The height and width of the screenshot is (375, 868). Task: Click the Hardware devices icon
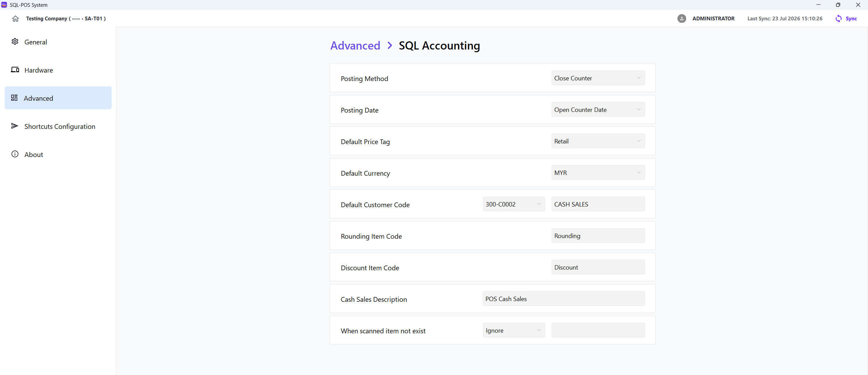(15, 70)
